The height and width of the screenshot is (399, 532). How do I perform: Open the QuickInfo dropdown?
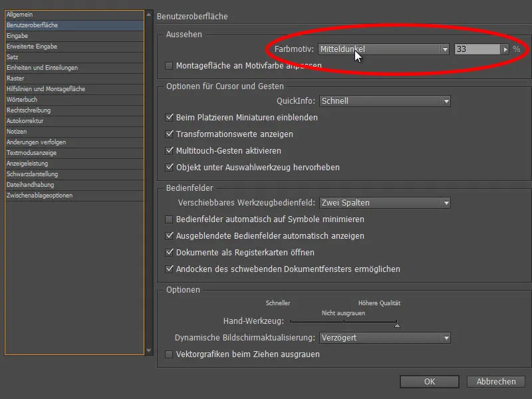tap(385, 101)
